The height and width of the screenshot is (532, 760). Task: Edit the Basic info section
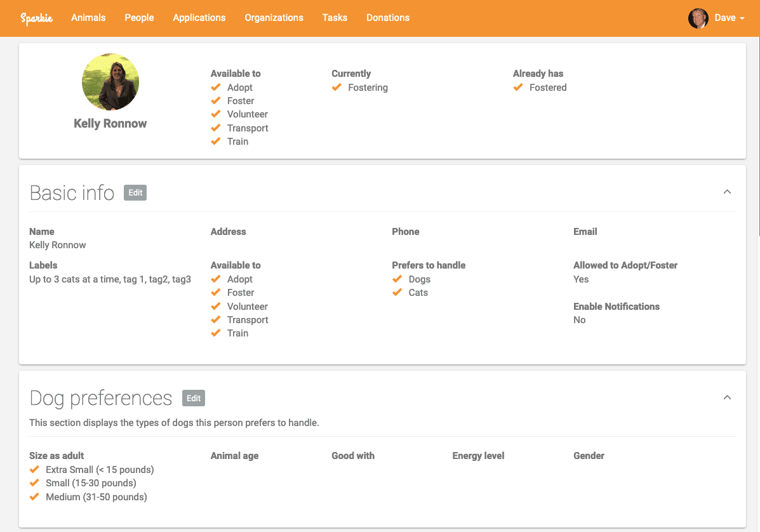pyautogui.click(x=135, y=192)
